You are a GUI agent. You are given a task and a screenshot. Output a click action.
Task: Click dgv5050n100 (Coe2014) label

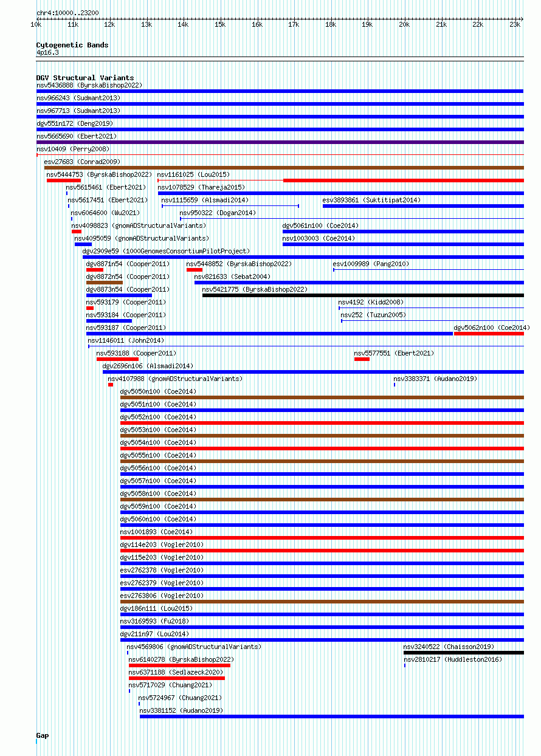(x=158, y=391)
